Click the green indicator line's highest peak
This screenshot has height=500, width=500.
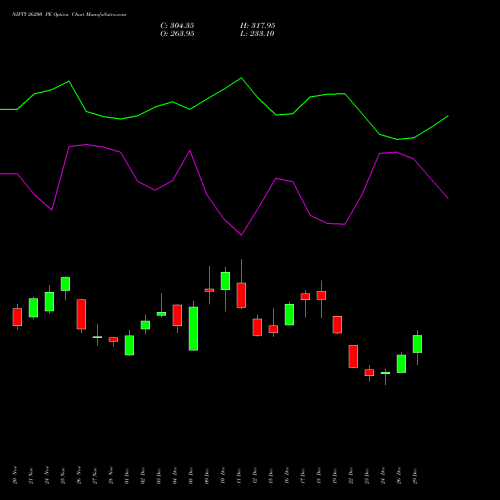pos(241,78)
